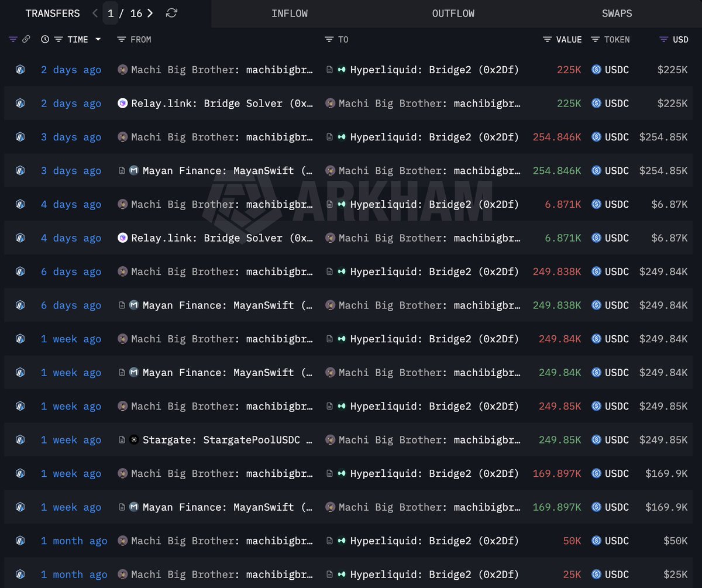
Task: Click the $50K USD amount
Action: 676,541
